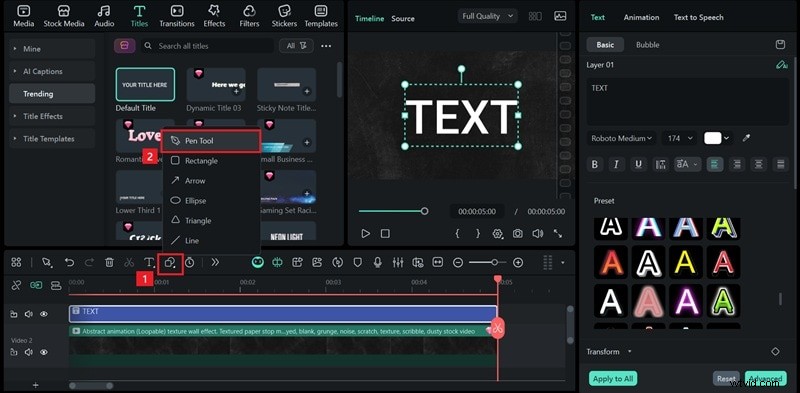Open the Transitions tab
The width and height of the screenshot is (800, 393).
point(177,16)
